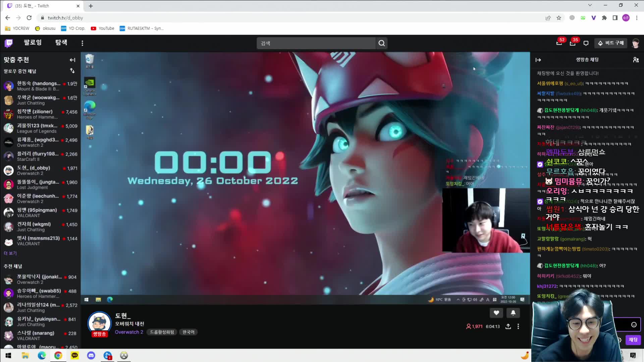Open the chat community users list

[x=636, y=60]
